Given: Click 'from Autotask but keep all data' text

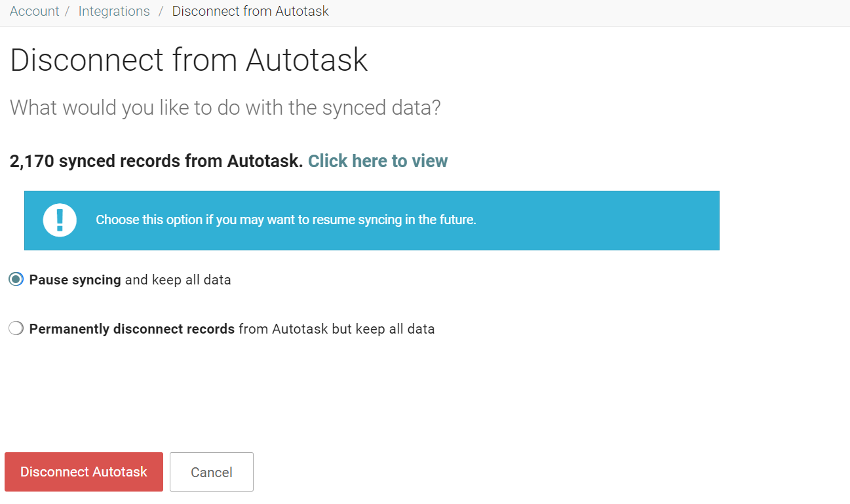Looking at the screenshot, I should pyautogui.click(x=337, y=329).
